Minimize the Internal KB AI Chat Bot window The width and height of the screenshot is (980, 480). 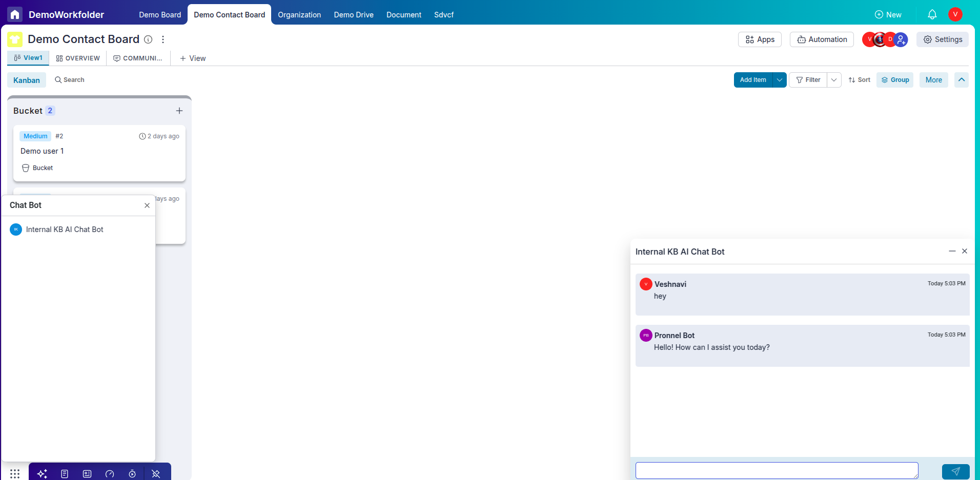tap(952, 251)
